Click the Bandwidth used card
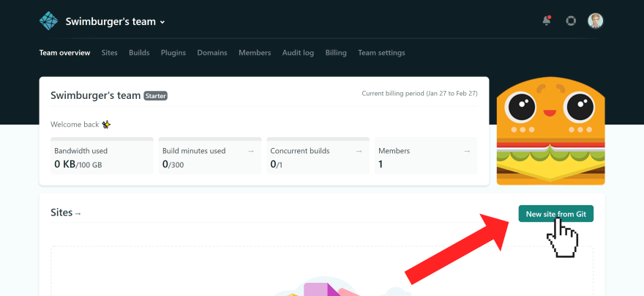644x296 pixels. pyautogui.click(x=102, y=156)
